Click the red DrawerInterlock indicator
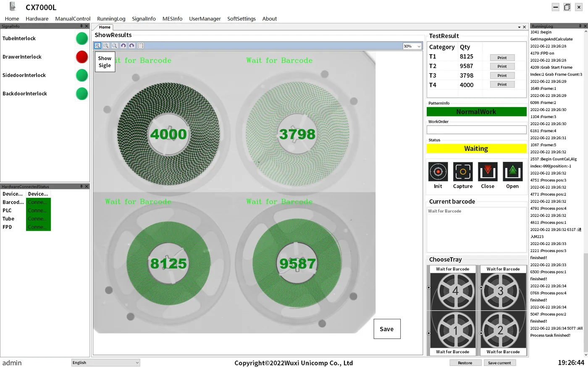588x368 pixels. (x=82, y=57)
